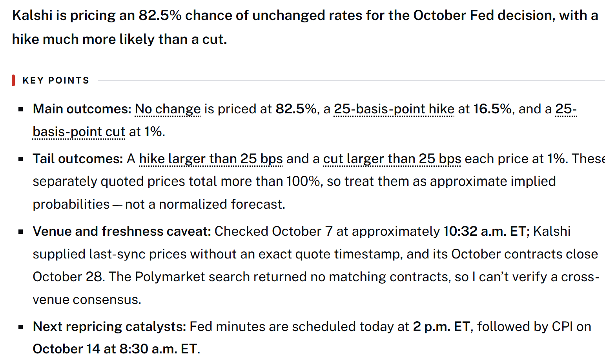The image size is (605, 364).
Task: Click the KEY POINTS section heading
Action: tap(56, 80)
